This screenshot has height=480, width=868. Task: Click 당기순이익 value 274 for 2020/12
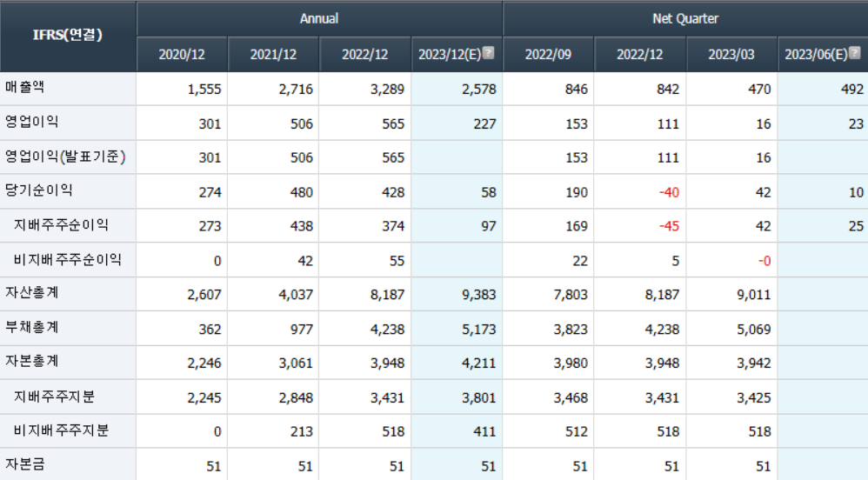(x=210, y=193)
